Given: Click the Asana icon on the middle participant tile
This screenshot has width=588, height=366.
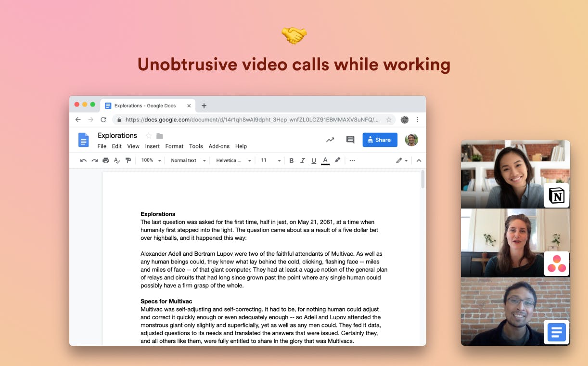Looking at the screenshot, I should [556, 263].
